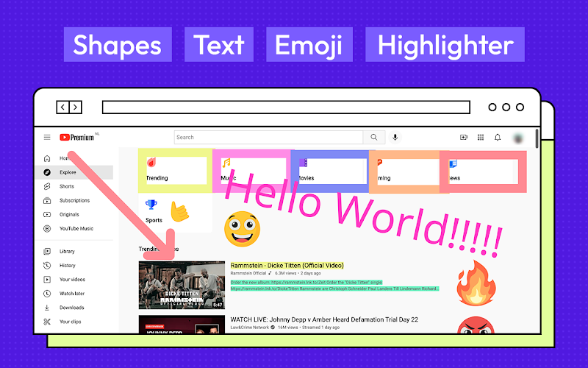This screenshot has height=368, width=588.
Task: Click the Sports trophy icon
Action: point(151,205)
